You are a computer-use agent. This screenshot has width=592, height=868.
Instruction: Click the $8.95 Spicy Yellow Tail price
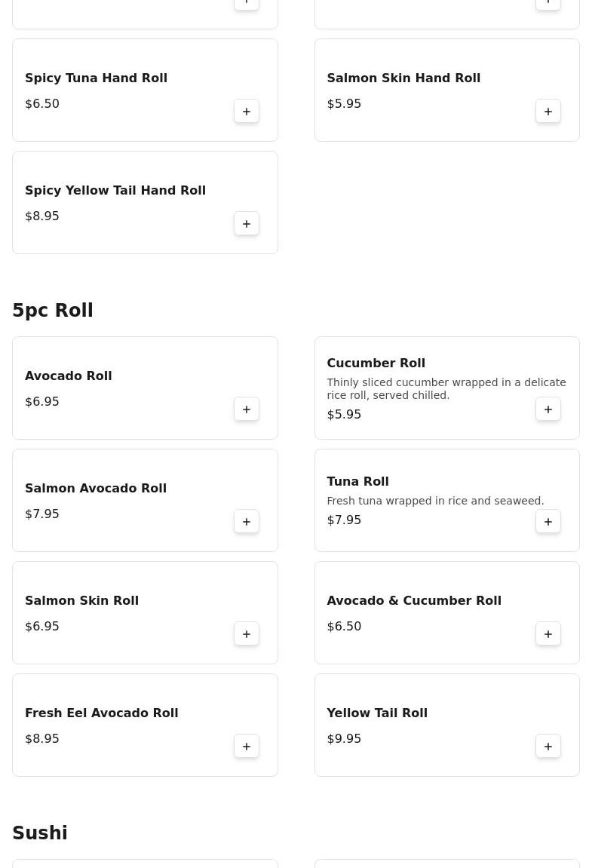click(x=42, y=216)
